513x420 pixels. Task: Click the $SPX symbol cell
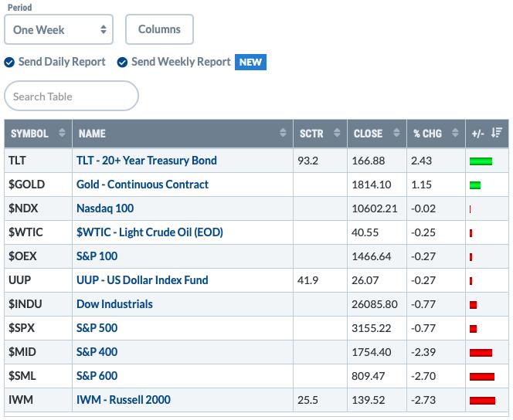point(39,328)
